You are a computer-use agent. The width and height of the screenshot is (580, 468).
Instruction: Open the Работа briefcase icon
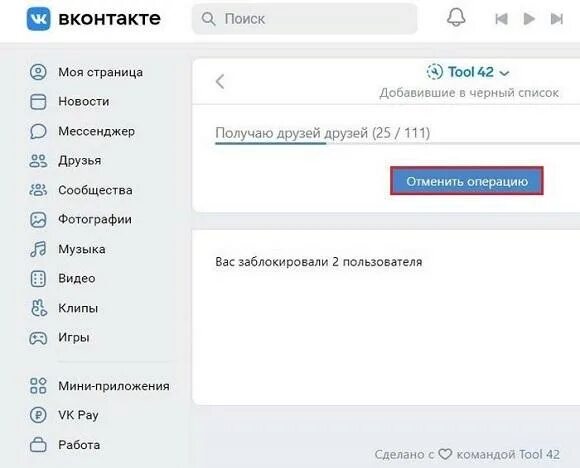pyautogui.click(x=38, y=444)
